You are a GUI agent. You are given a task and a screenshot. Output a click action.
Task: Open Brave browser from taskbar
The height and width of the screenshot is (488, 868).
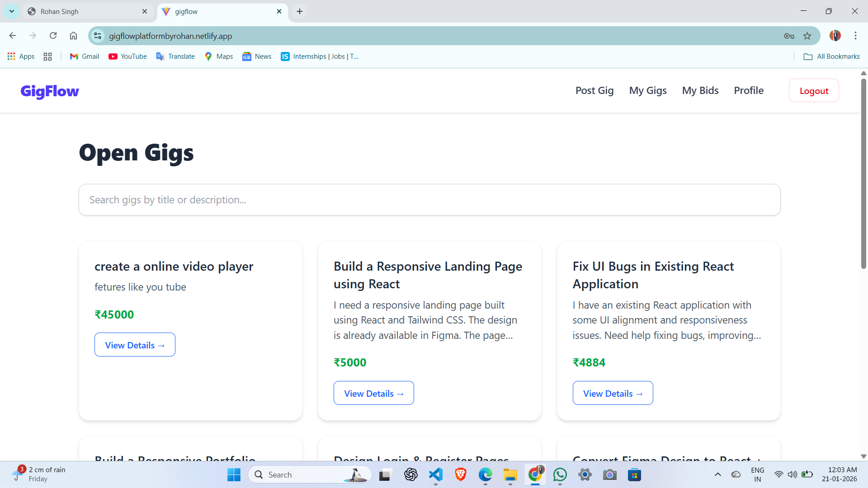(460, 474)
